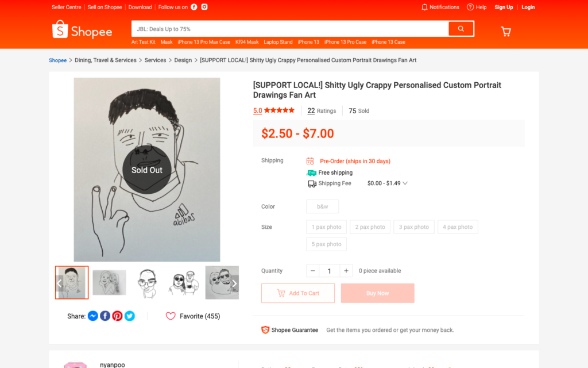Image resolution: width=588 pixels, height=368 pixels.
Task: Share the product on Pinterest
Action: pyautogui.click(x=117, y=316)
